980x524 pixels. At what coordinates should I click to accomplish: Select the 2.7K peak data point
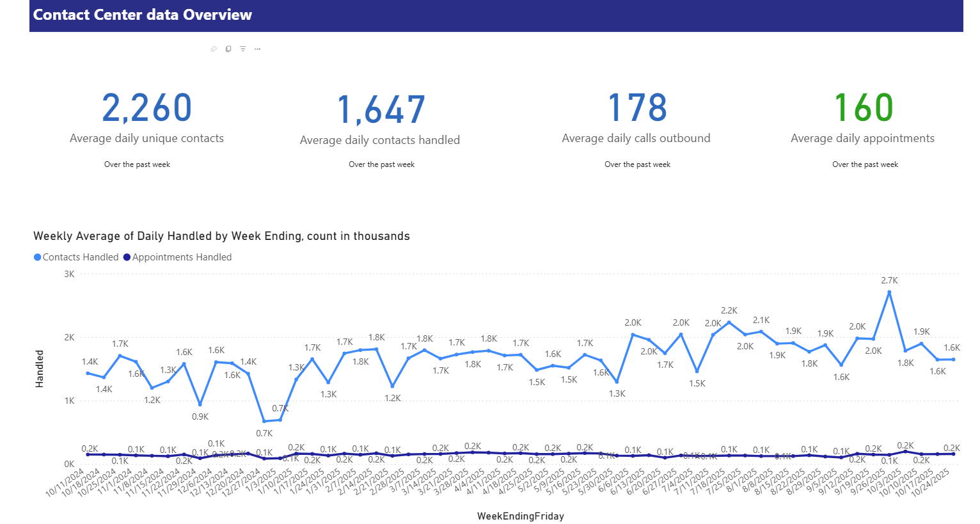pos(888,292)
